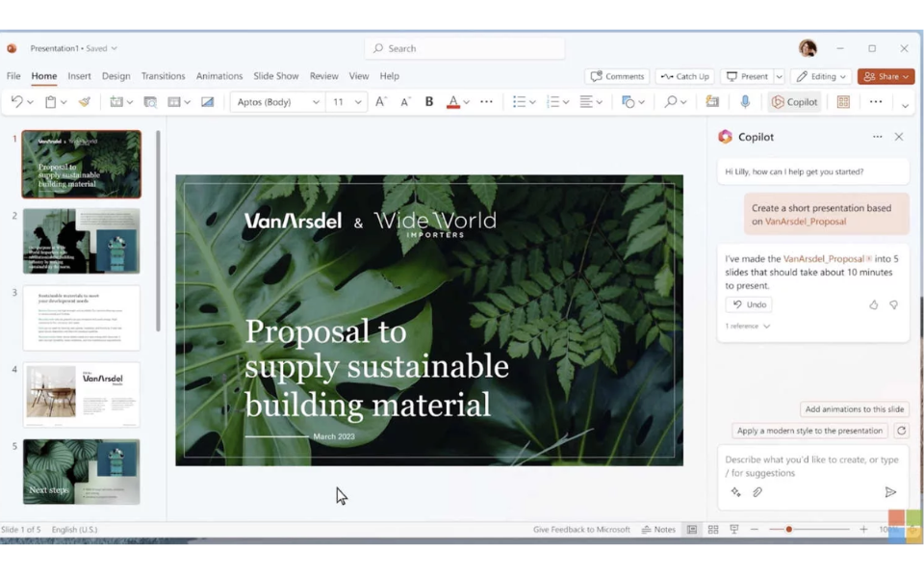Refresh the Copilot suggestions
The image size is (924, 578).
(901, 432)
